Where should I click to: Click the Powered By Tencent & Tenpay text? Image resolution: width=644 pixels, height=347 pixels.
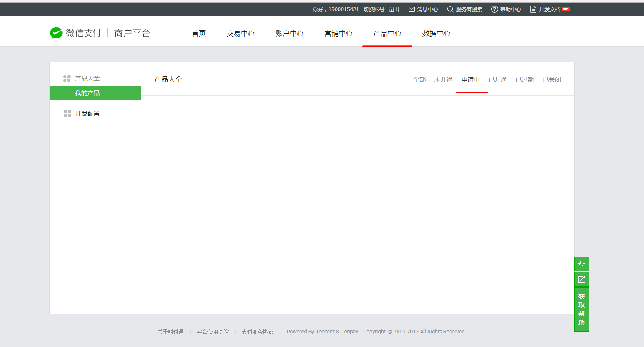point(322,332)
